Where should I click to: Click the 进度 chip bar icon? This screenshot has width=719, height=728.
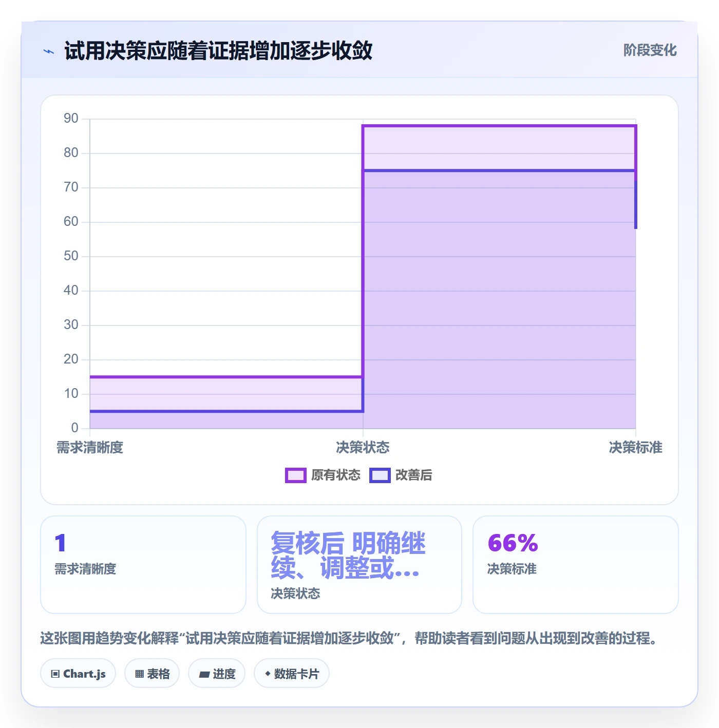click(x=204, y=675)
